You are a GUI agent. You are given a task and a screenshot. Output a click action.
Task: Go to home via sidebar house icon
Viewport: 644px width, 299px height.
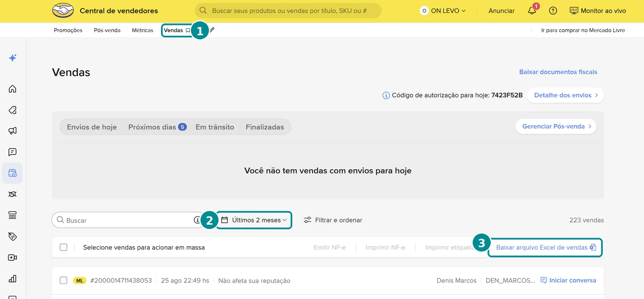pos(12,89)
